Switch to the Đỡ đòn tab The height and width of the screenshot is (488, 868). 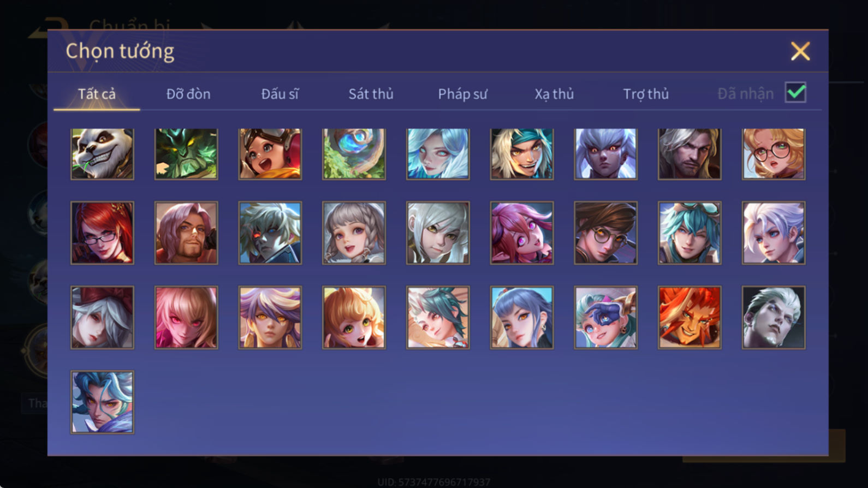(188, 94)
